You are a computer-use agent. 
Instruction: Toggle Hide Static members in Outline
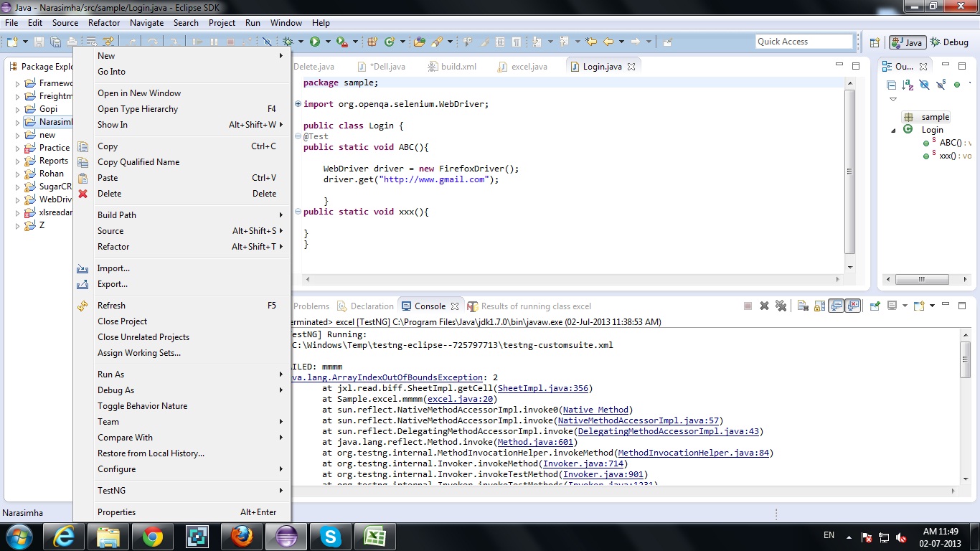pos(941,85)
